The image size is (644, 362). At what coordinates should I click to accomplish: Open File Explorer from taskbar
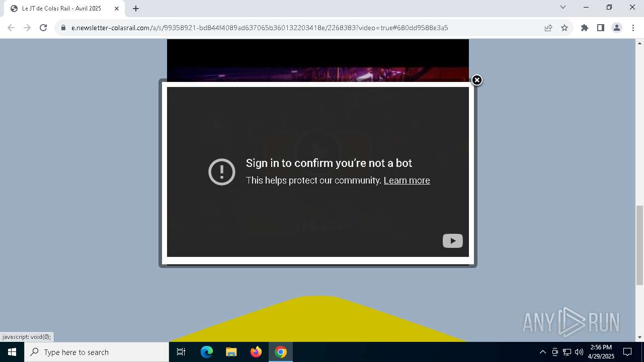(231, 352)
